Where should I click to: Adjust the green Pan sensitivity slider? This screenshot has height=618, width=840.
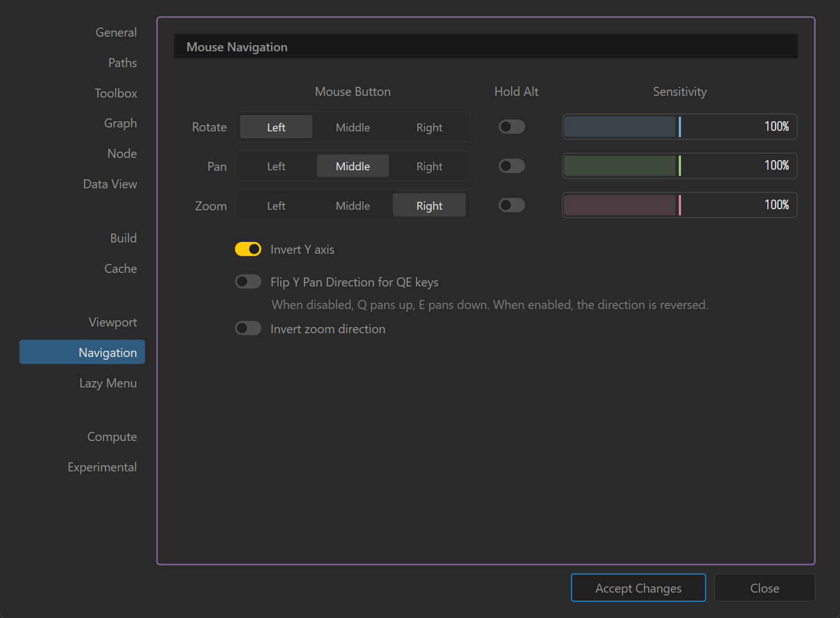point(679,166)
